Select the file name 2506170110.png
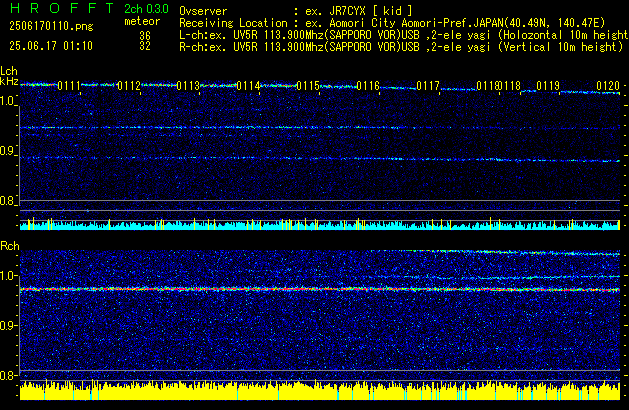This screenshot has height=410, width=629. [x=51, y=26]
